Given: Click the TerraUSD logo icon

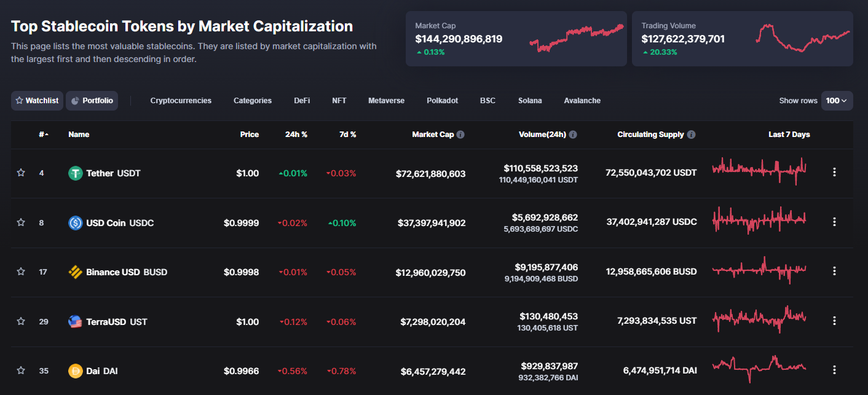Looking at the screenshot, I should coord(75,321).
